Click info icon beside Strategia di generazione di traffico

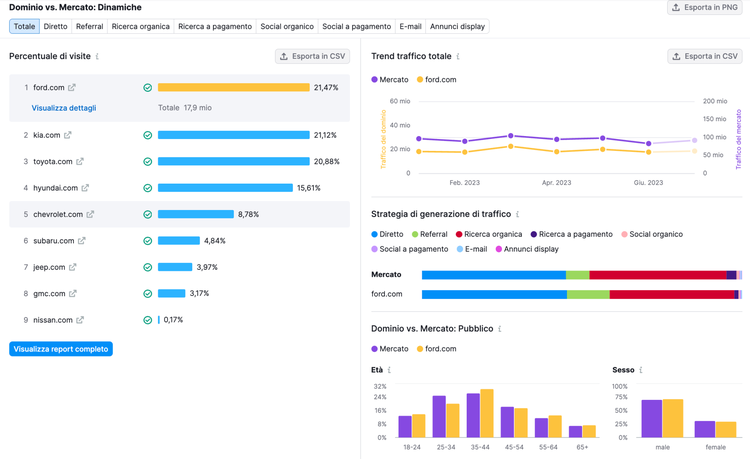[518, 214]
